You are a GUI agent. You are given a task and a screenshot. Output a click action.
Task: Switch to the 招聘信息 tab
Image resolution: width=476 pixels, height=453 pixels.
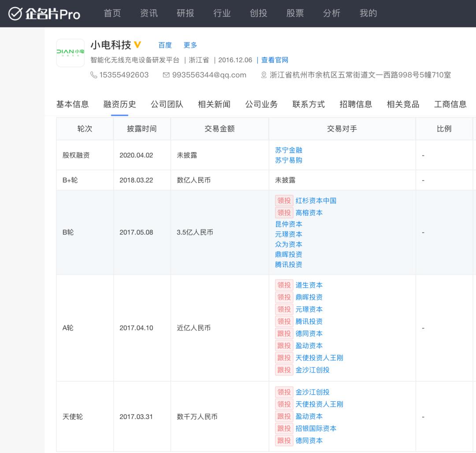[356, 104]
